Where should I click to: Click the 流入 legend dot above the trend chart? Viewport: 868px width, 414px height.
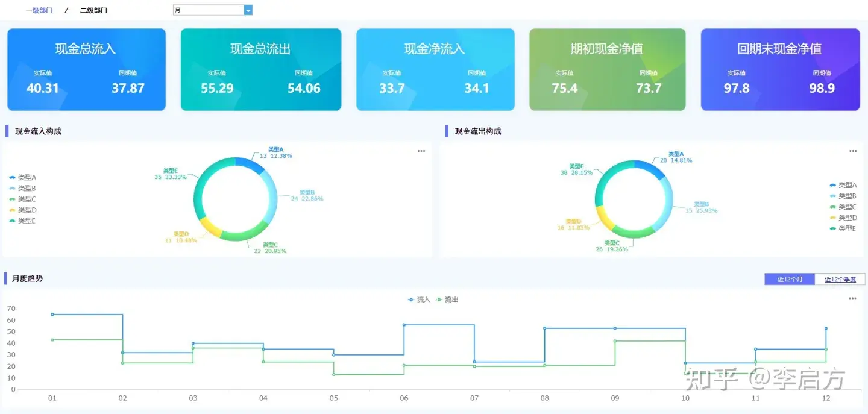(411, 300)
